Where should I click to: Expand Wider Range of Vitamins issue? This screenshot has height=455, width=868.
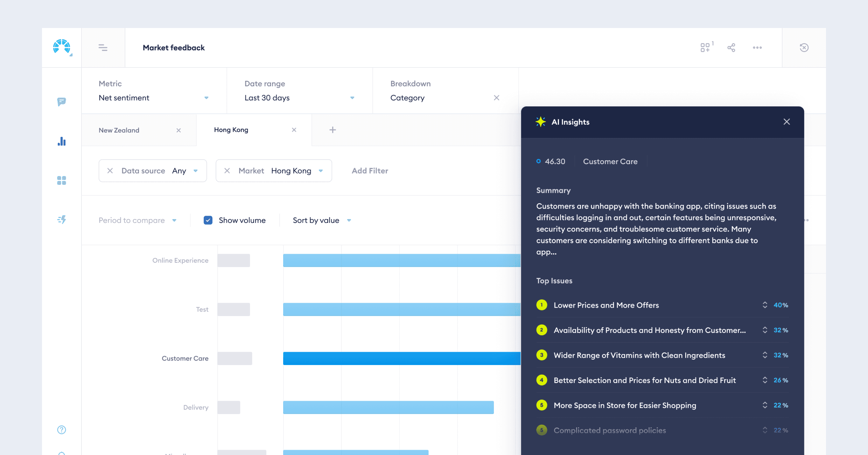765,355
